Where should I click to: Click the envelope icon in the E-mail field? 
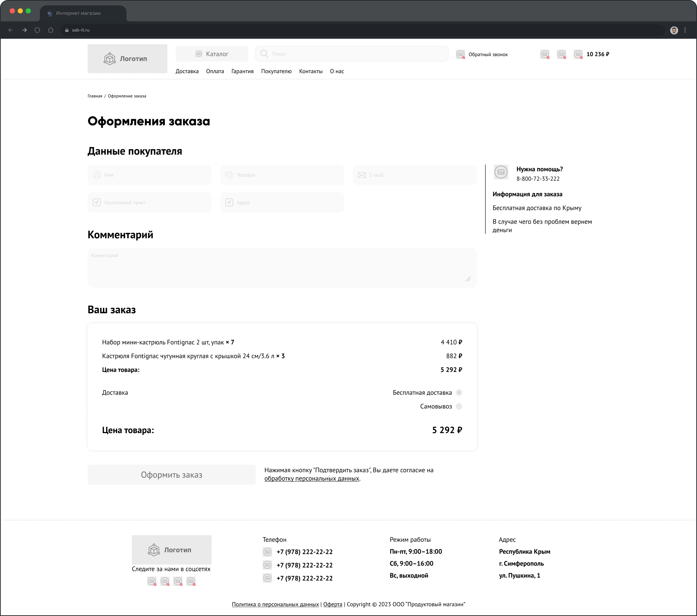click(x=362, y=175)
